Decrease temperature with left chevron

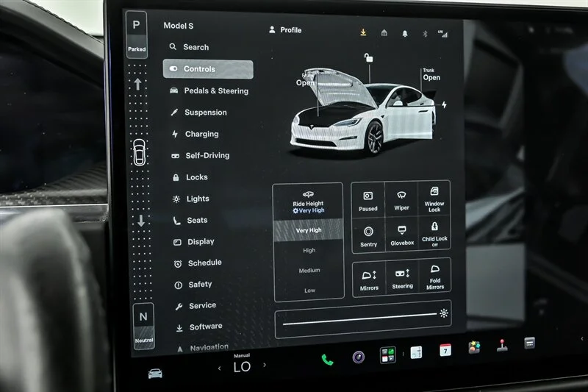click(219, 368)
